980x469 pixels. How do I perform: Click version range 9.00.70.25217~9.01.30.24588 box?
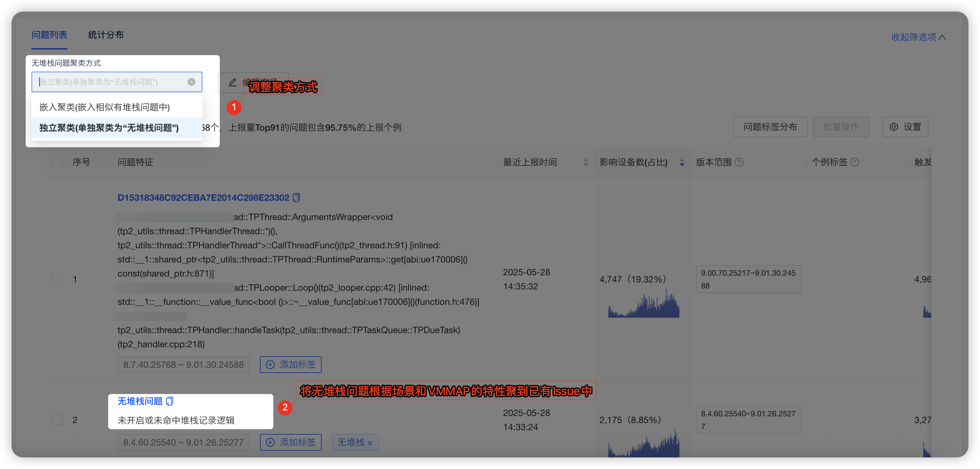click(748, 279)
